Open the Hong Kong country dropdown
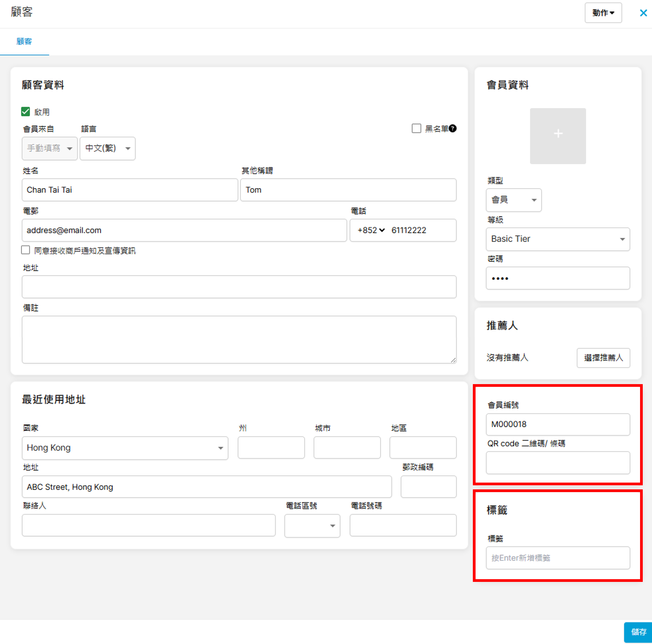652x644 pixels. [x=125, y=448]
